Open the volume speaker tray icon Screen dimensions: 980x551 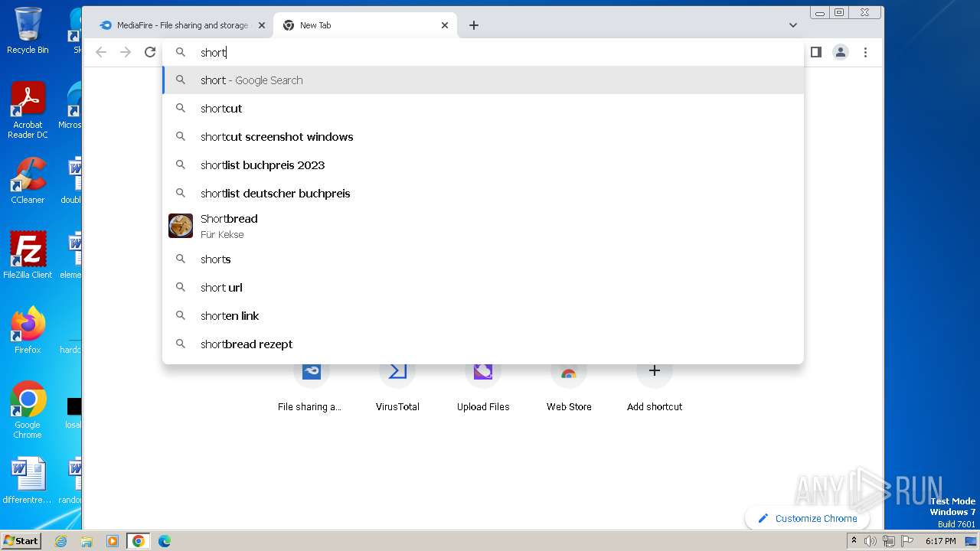(x=871, y=541)
